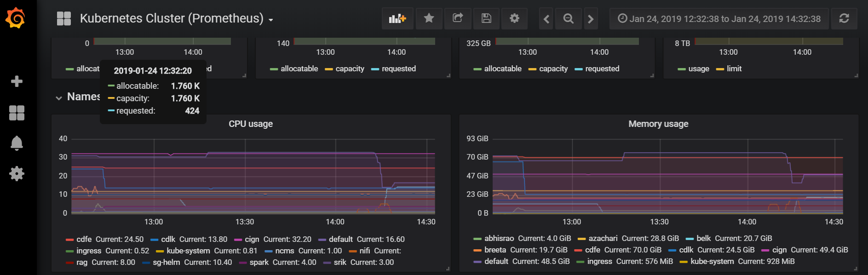Viewport: 868px width, 275px height.
Task: Shift time range backward with left arrow
Action: coord(546,19)
